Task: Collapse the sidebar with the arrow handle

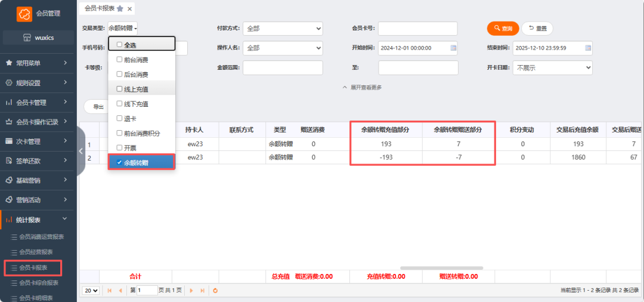Action: tap(80, 151)
